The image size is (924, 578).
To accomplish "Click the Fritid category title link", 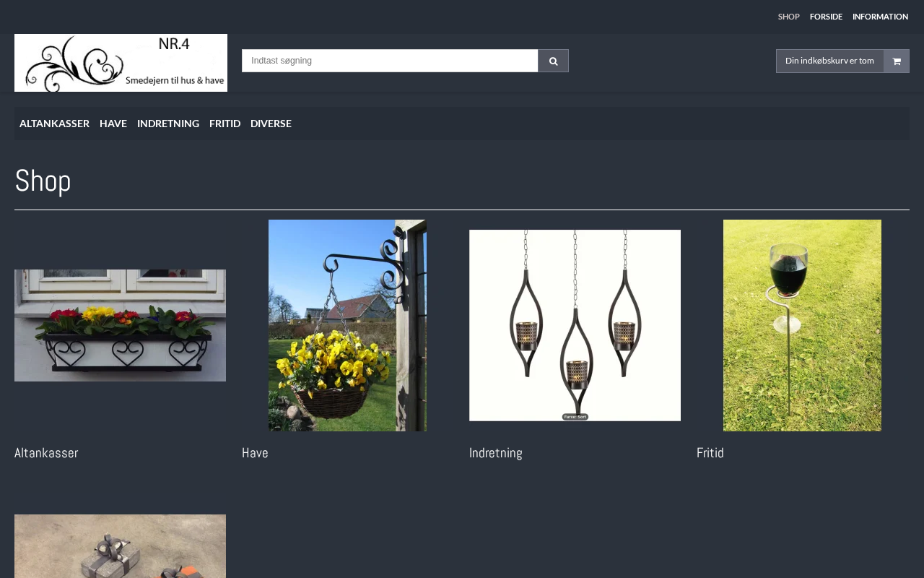I will (710, 453).
